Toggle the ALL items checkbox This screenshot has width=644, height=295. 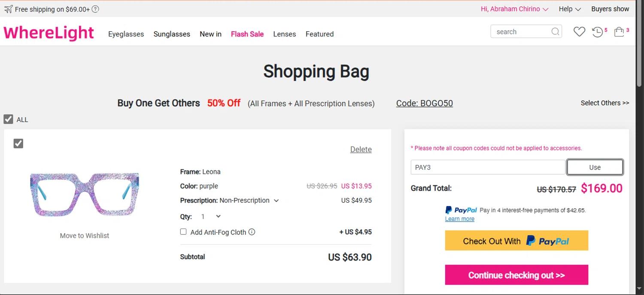point(8,119)
